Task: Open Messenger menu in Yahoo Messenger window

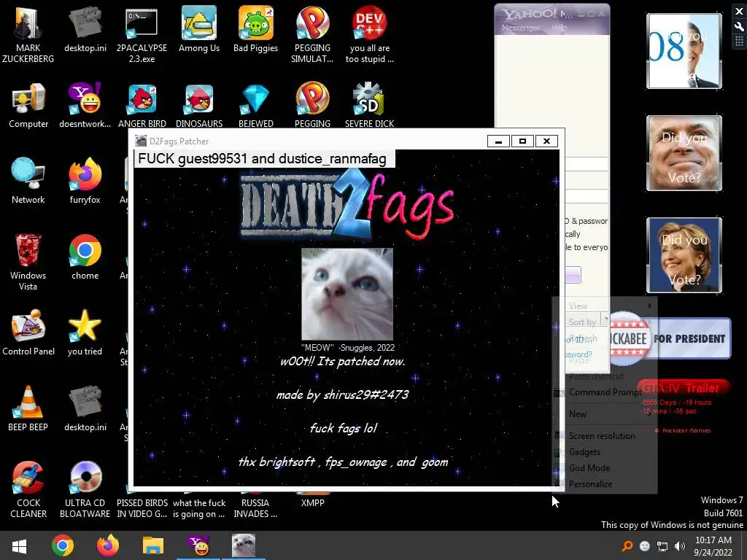Action: point(519,28)
